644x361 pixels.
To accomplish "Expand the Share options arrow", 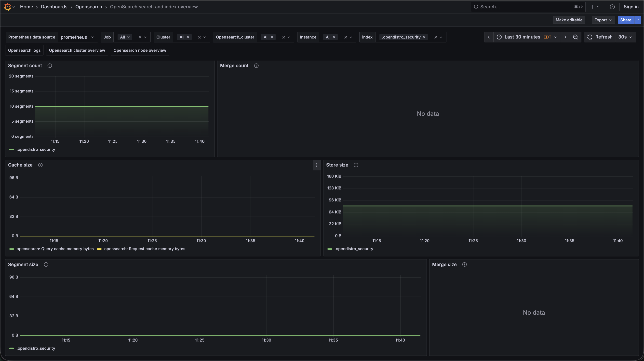I will [x=638, y=20].
